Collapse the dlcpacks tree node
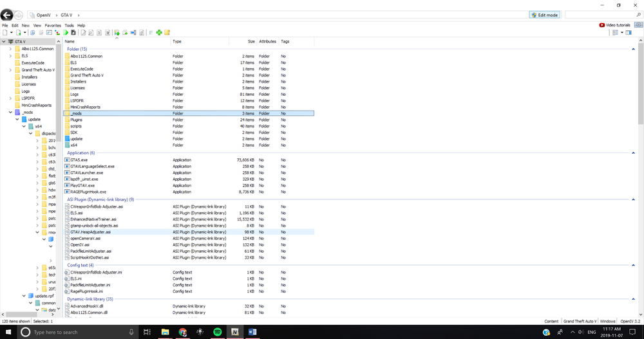This screenshot has height=339, width=644. pyautogui.click(x=30, y=133)
